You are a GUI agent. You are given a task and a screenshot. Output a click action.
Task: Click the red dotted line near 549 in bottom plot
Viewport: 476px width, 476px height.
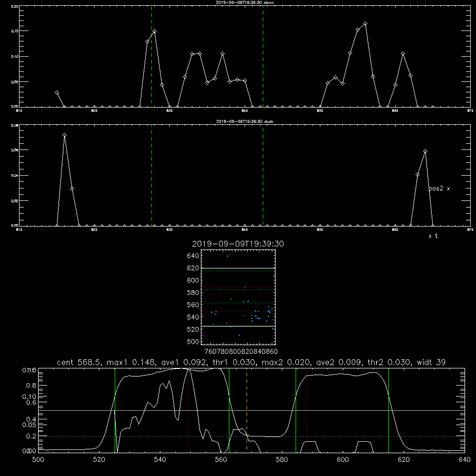(x=188, y=410)
